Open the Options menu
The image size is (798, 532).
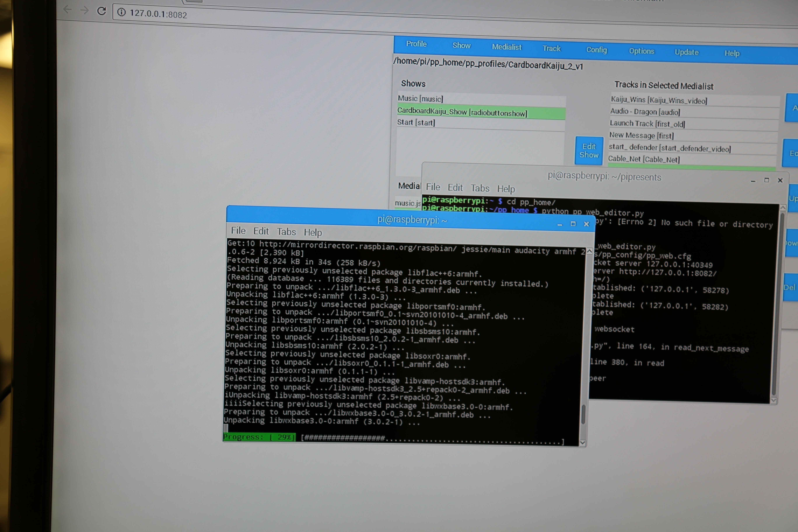tap(641, 51)
